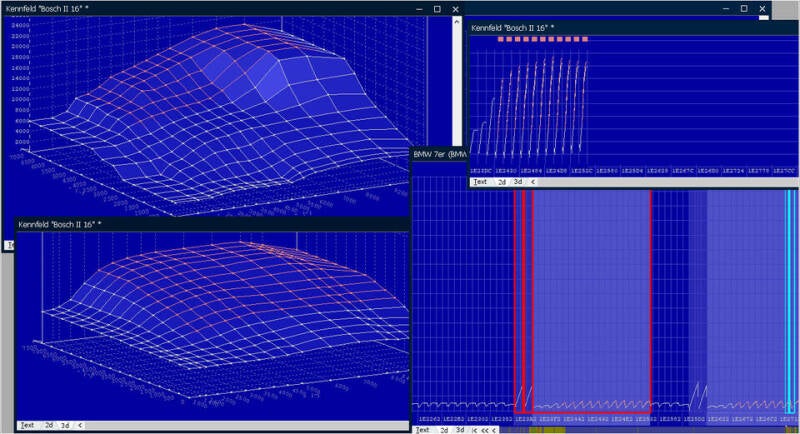Click bottom-left Kennfeld "Bosch II 16" title bar
Image resolution: width=800 pixels, height=434 pixels.
click(213, 224)
